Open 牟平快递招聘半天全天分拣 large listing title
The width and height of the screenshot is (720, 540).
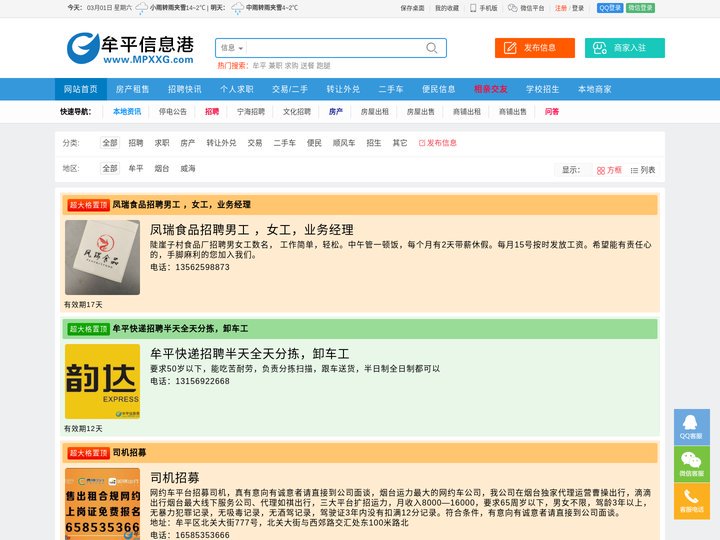tap(249, 354)
